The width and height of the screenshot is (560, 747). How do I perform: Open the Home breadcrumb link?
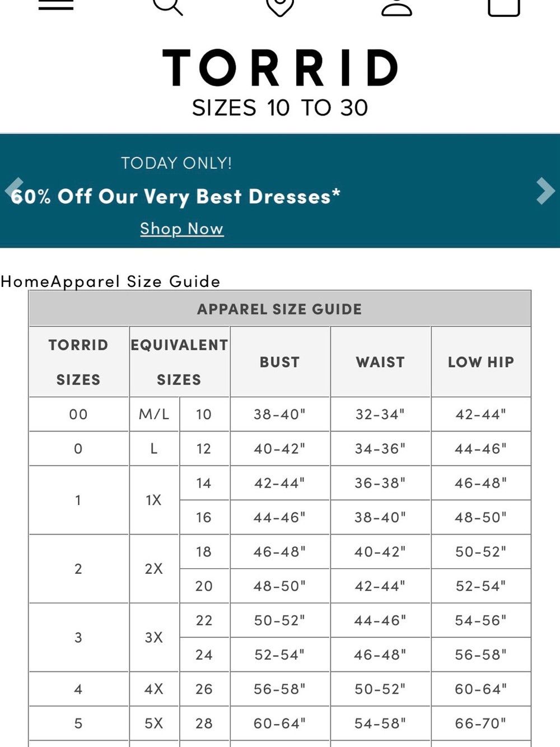point(25,281)
